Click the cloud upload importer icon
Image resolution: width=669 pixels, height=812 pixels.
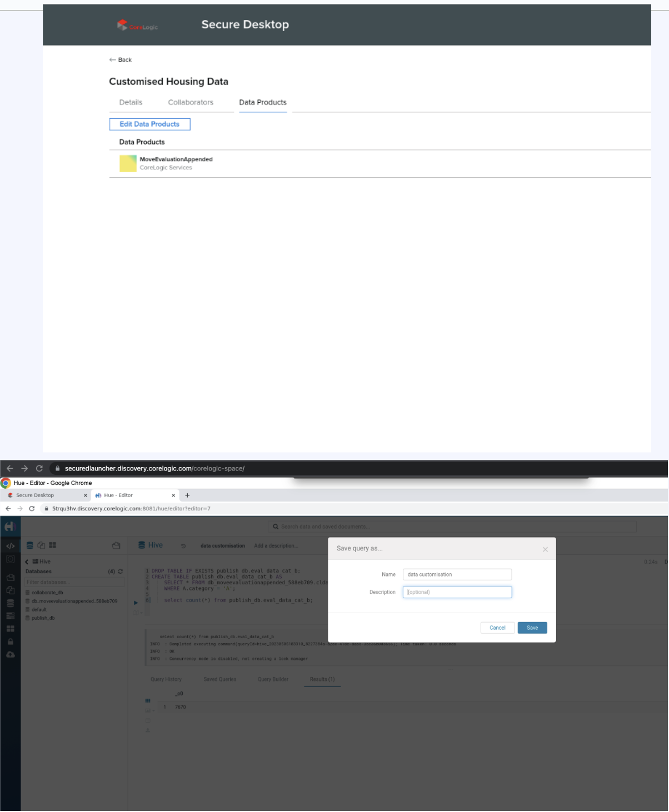[10, 655]
